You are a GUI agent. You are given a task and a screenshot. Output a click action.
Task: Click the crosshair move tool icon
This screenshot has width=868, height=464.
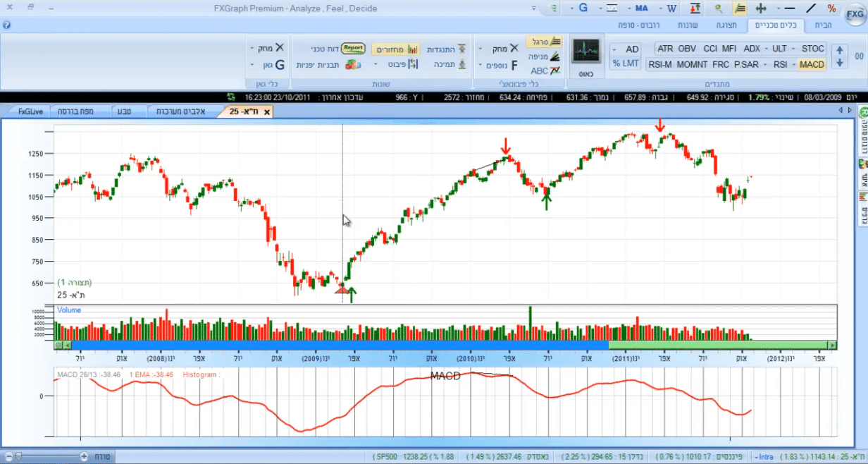click(761, 8)
